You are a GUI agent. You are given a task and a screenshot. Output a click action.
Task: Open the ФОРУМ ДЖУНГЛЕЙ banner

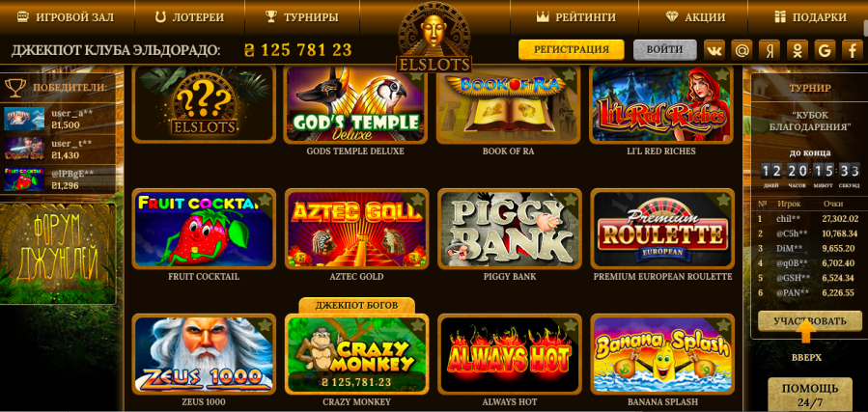pos(58,254)
